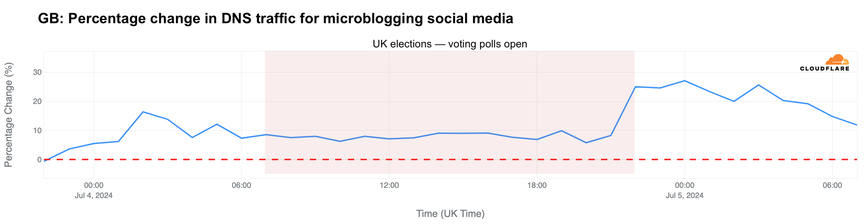The image size is (868, 224).
Task: Click the "Percentage Change (%)" y-axis title
Action: coord(8,115)
